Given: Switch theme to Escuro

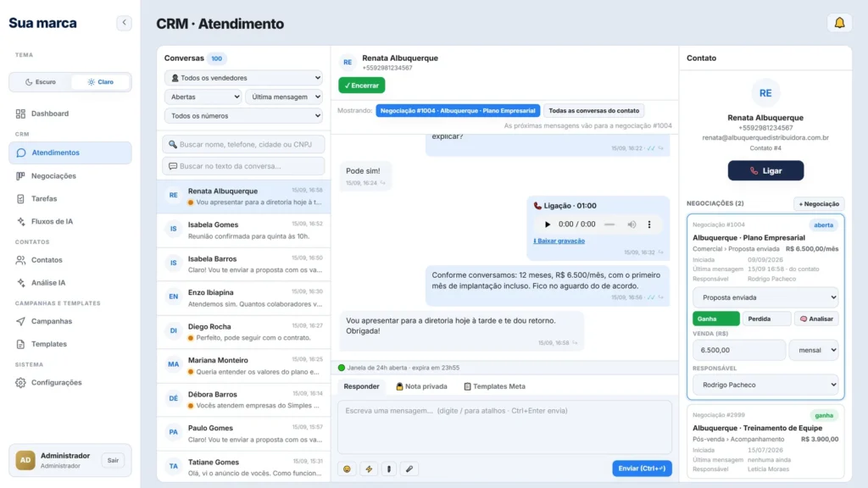Looking at the screenshot, I should click(41, 82).
